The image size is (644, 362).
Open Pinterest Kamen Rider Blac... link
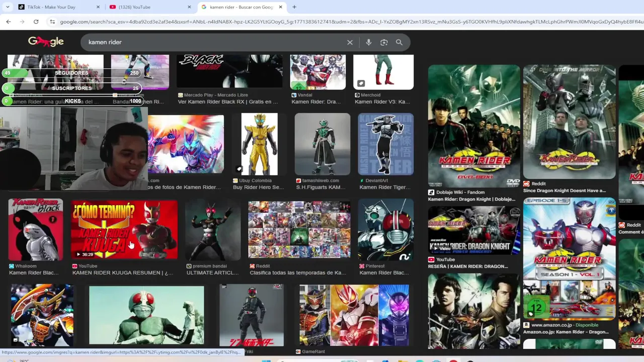[x=384, y=269]
